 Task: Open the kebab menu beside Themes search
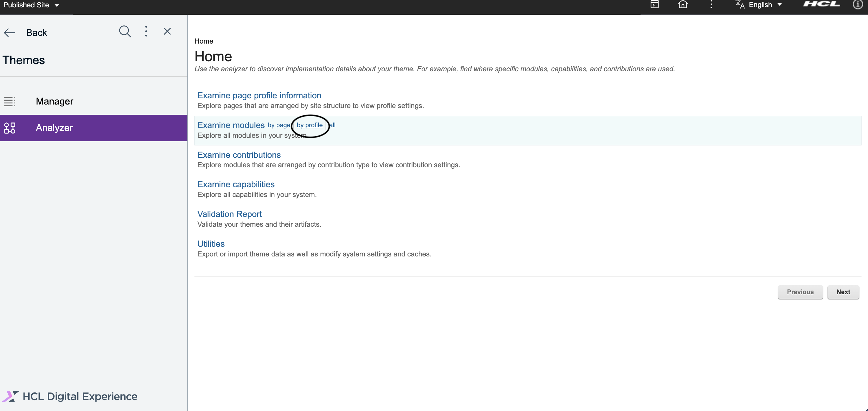click(x=146, y=31)
